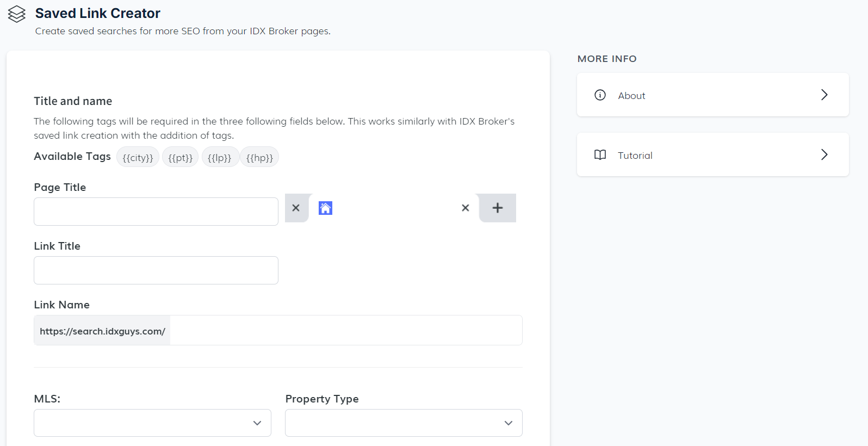
Task: Click the X on the gray tab left of the house icon
Action: point(296,208)
